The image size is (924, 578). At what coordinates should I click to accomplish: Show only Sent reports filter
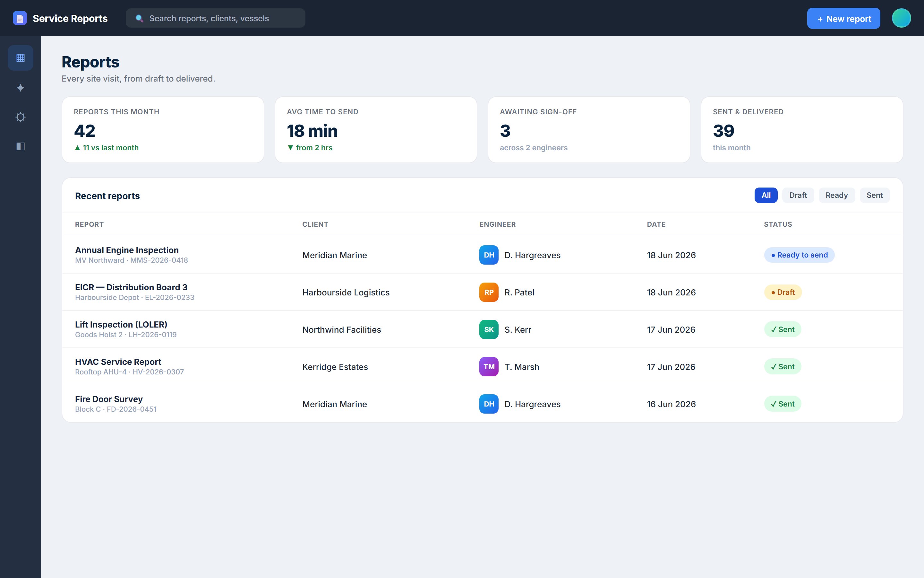(874, 195)
